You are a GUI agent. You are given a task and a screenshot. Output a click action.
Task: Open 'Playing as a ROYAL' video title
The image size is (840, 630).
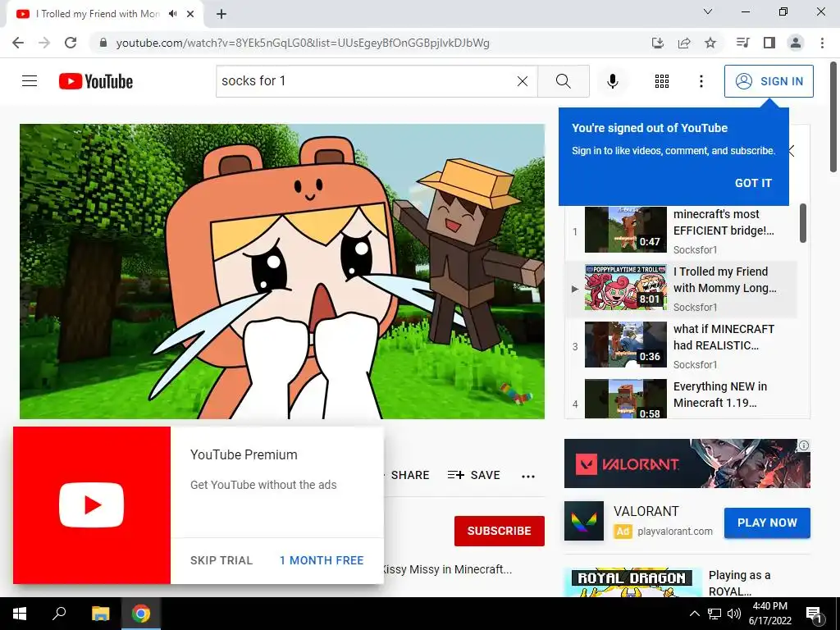point(739,583)
